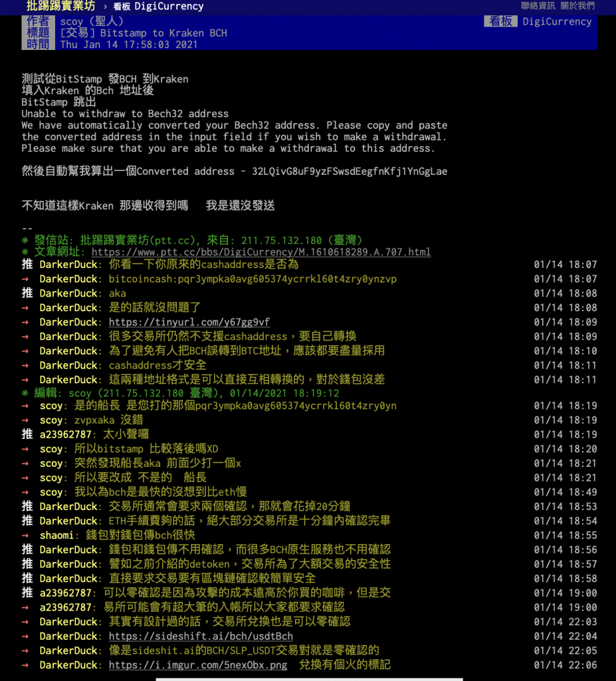
Task: Click the comment 太小聲囉 by a23962787
Action: pyautogui.click(x=126, y=434)
